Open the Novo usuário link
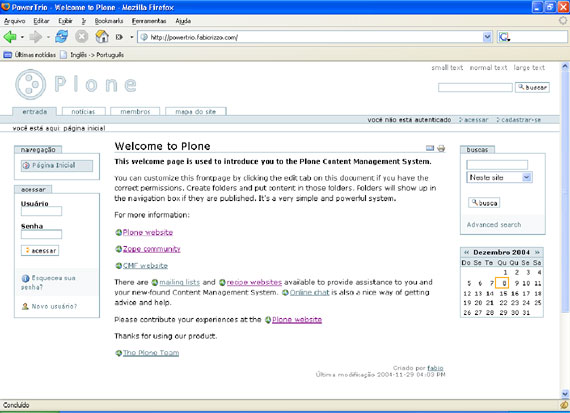 (49, 306)
